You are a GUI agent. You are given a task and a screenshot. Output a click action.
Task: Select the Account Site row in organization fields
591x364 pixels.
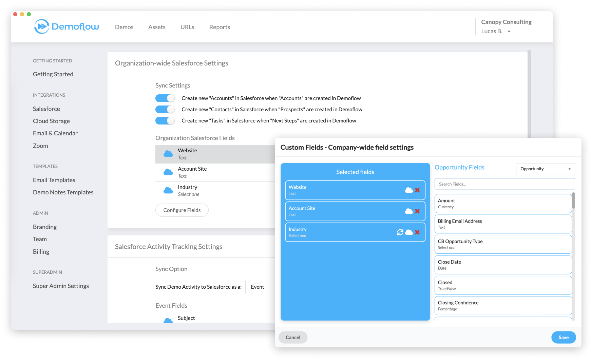(215, 172)
